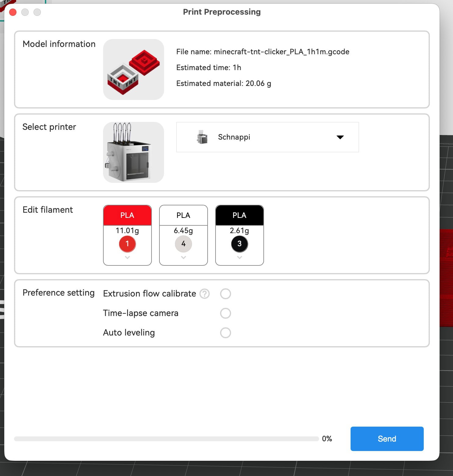Select the white PLA filament header
Viewport: 453px width, 476px height.
(x=184, y=215)
